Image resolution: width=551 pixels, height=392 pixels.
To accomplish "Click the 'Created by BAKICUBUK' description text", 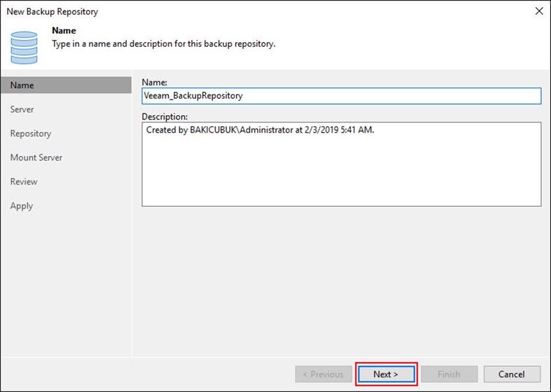I will [x=260, y=130].
